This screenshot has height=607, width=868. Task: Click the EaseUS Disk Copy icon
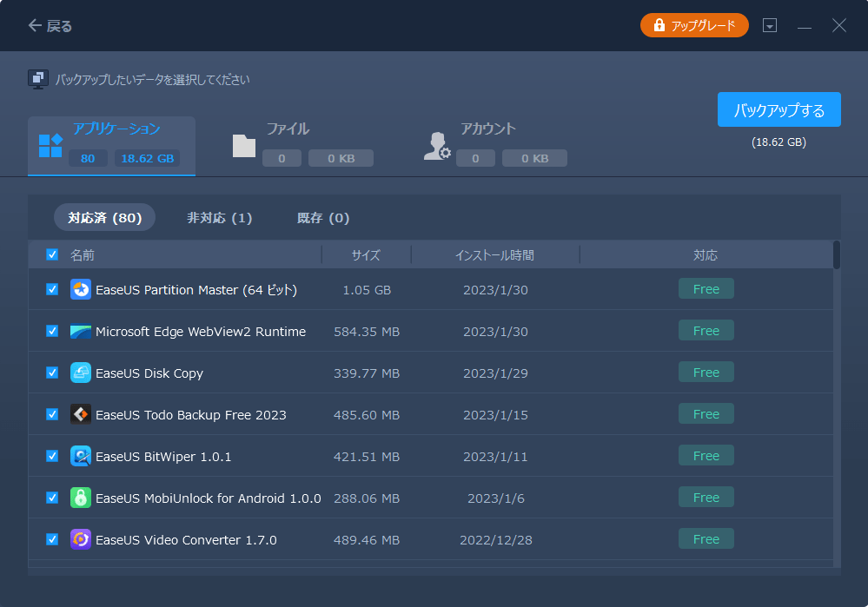[81, 373]
